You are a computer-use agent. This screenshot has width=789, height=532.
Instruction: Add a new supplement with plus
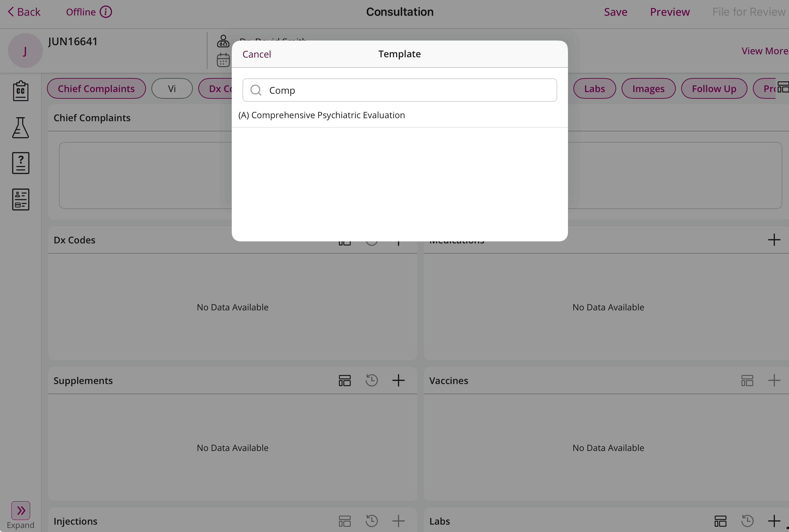coord(399,380)
